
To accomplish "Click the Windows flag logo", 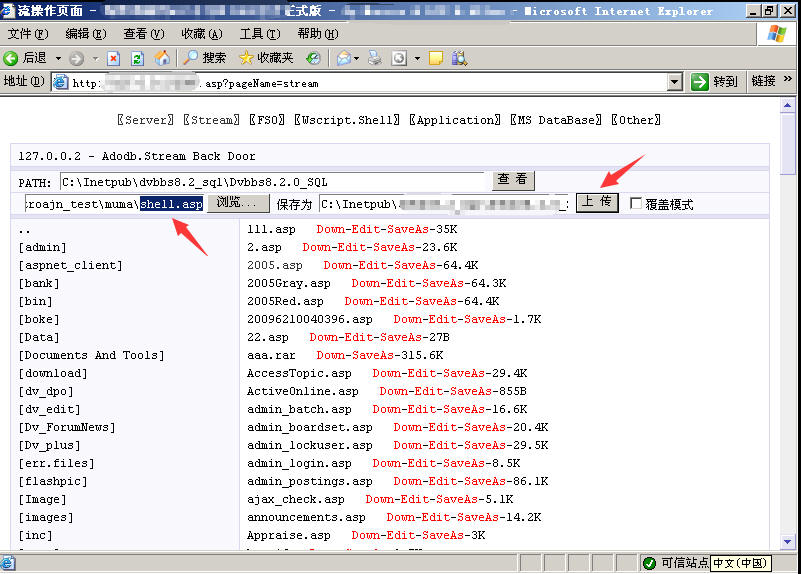I will [776, 34].
